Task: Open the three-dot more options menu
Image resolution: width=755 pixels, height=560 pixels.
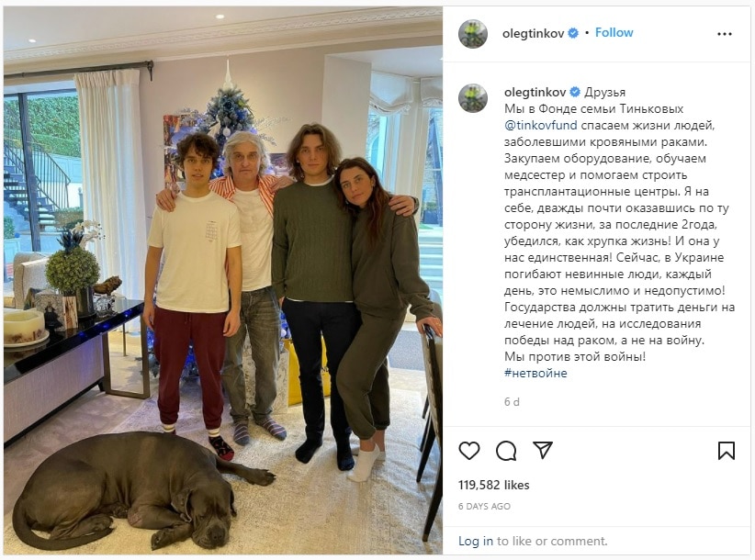Action: click(x=724, y=34)
